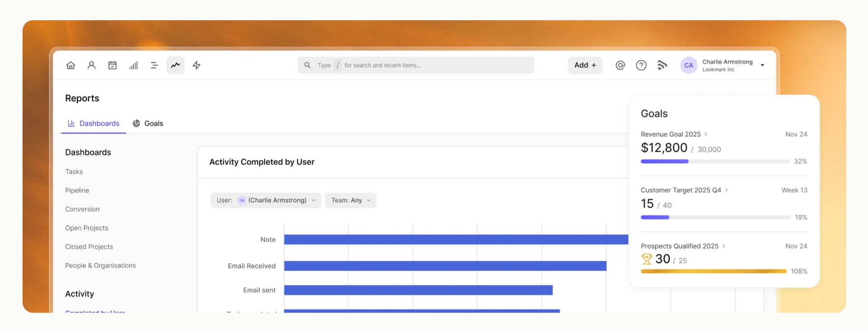Viewport: 868px width, 330px height.
Task: Open the User: Charlie Armstrong filter dropdown
Action: [x=266, y=200]
